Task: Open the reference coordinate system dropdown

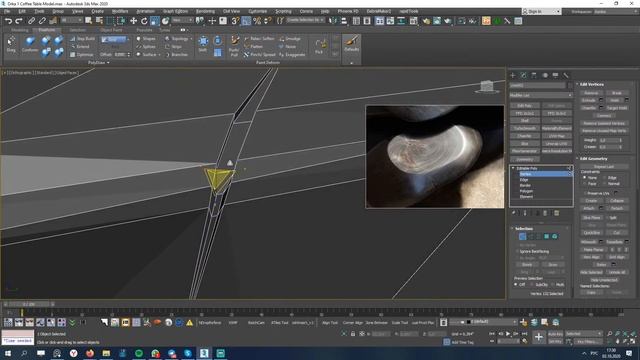Action: 182,20
